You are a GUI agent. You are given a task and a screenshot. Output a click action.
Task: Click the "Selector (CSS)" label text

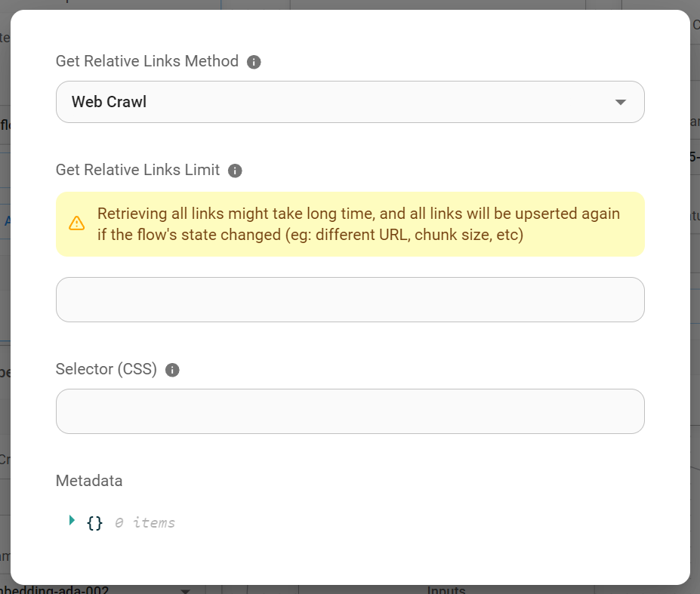106,369
